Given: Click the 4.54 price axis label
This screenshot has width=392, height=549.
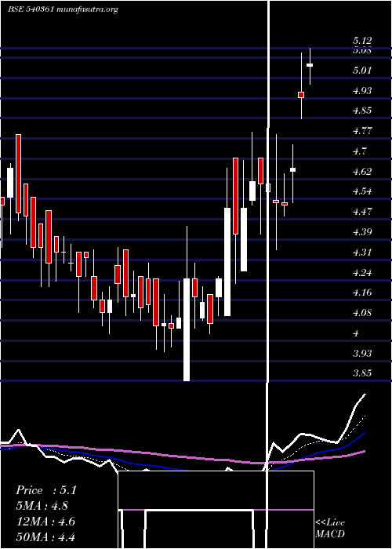Looking at the screenshot, I should 362,191.
